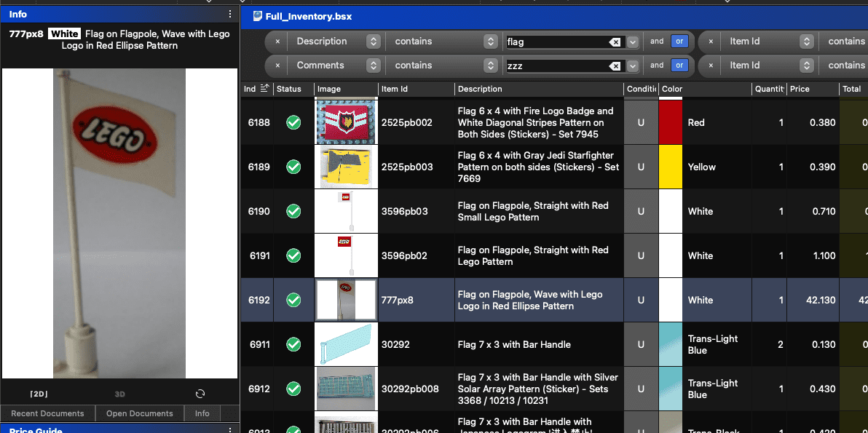
Task: Switch to the Recent Documents tab
Action: click(47, 413)
